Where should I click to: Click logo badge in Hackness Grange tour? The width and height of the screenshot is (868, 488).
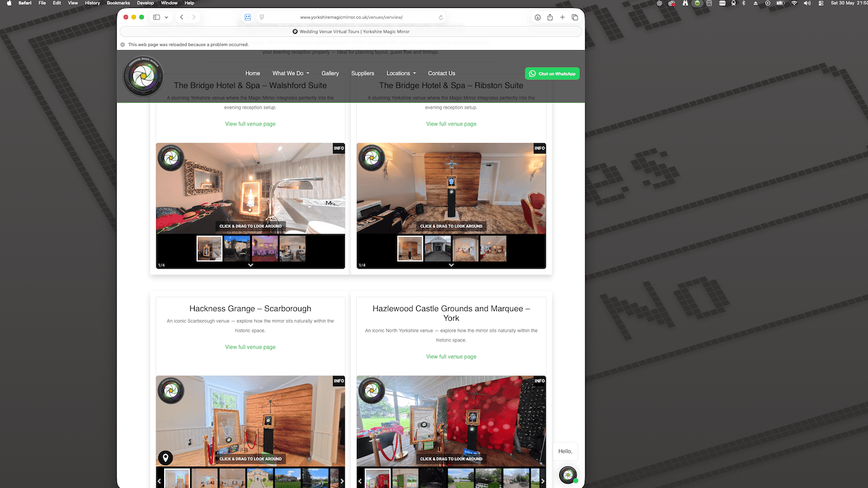(171, 390)
